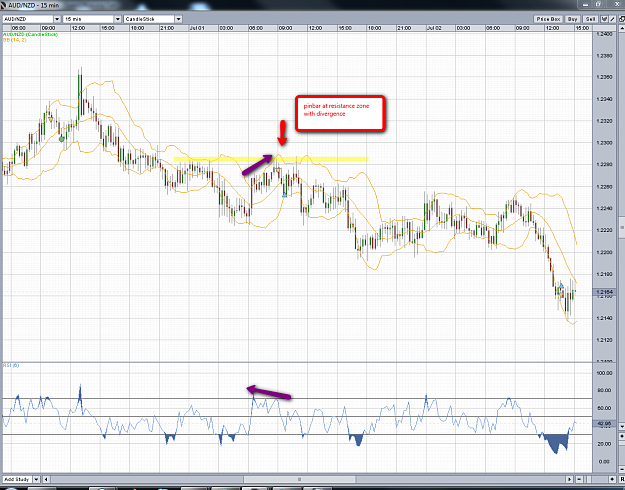The width and height of the screenshot is (625, 490).
Task: Click the vertical scroll down arrow near RSI
Action: click(622, 427)
